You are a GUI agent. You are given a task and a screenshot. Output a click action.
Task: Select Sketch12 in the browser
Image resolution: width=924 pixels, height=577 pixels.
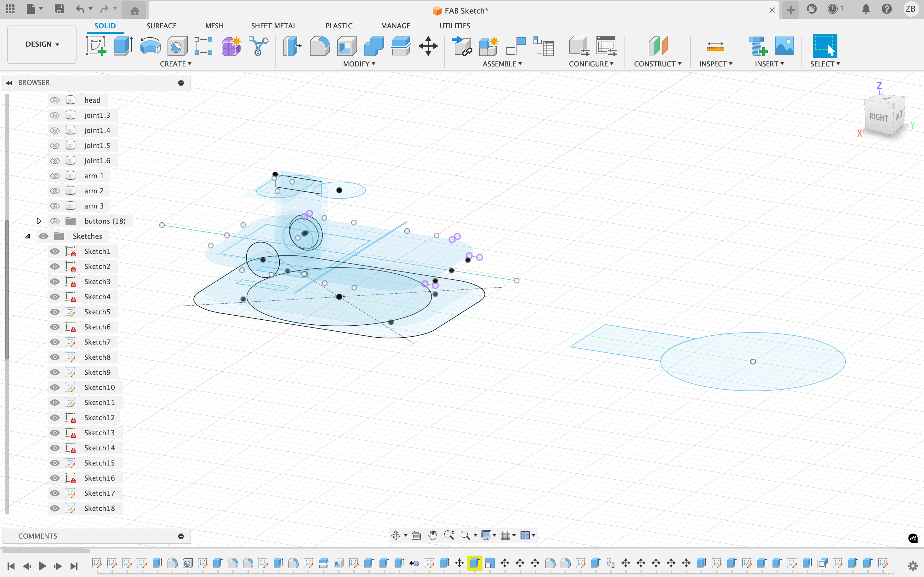click(99, 418)
